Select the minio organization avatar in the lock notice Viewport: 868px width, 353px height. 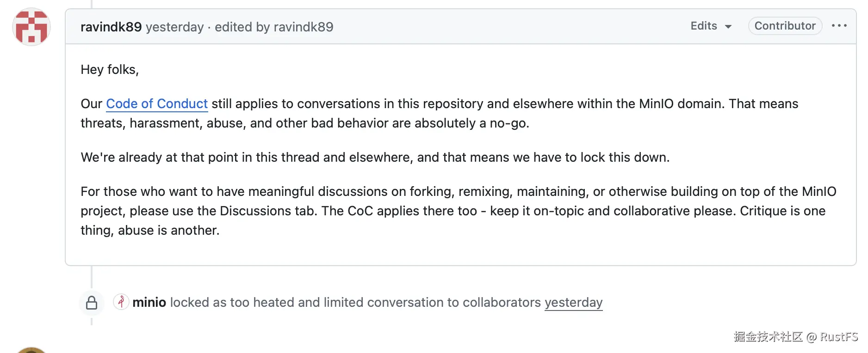[120, 302]
